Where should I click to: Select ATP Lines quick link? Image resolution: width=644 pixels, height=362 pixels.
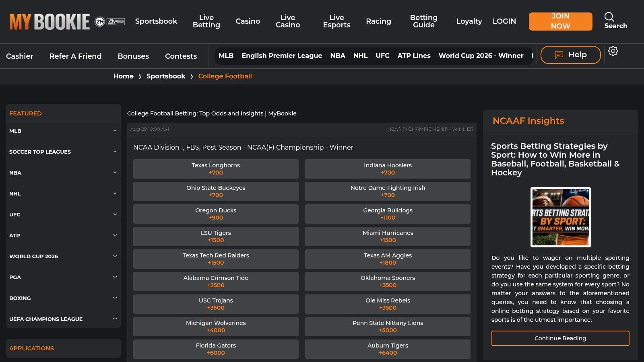click(414, 56)
